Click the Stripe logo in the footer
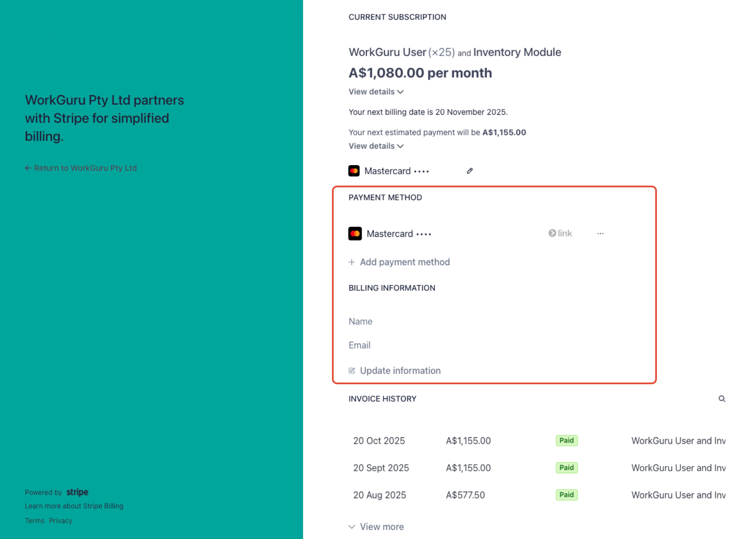Viewport: 756px width, 539px height. (77, 492)
